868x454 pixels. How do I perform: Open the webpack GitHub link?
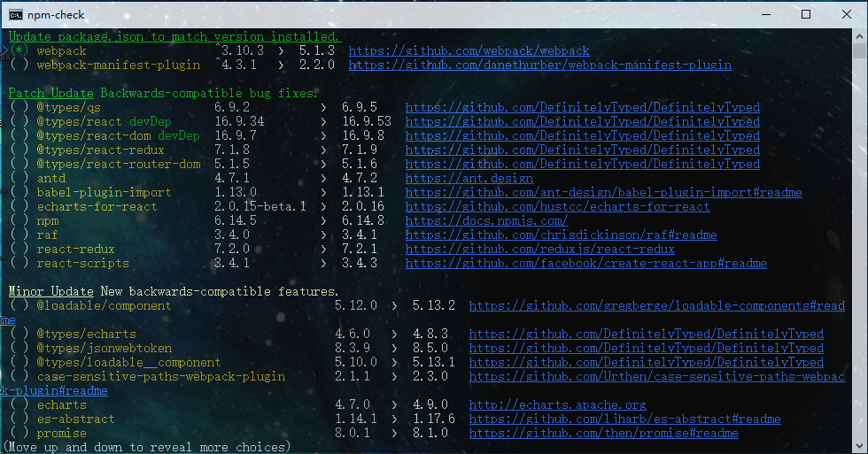tap(469, 50)
